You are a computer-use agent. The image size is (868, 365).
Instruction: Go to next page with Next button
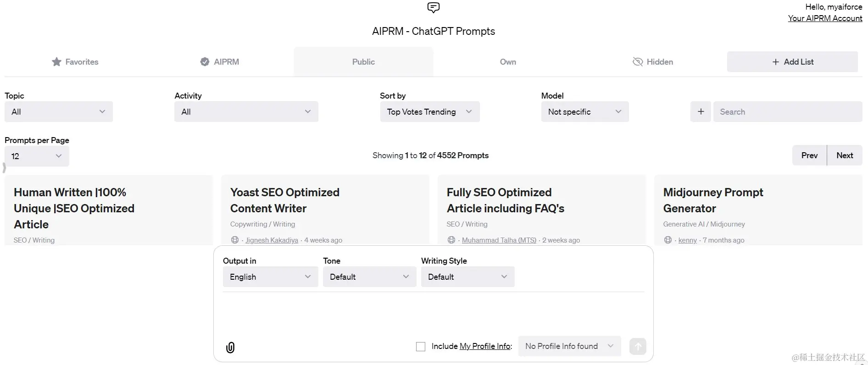point(845,155)
